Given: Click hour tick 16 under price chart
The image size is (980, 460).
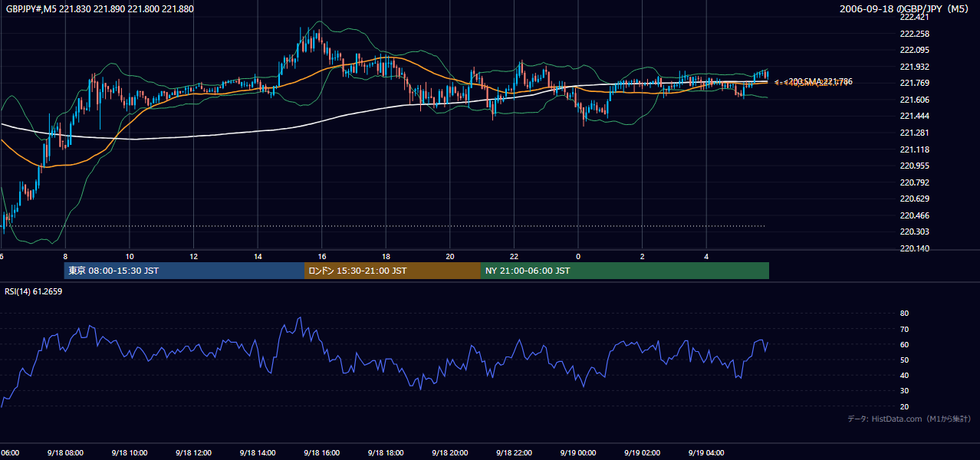Looking at the screenshot, I should click(322, 256).
